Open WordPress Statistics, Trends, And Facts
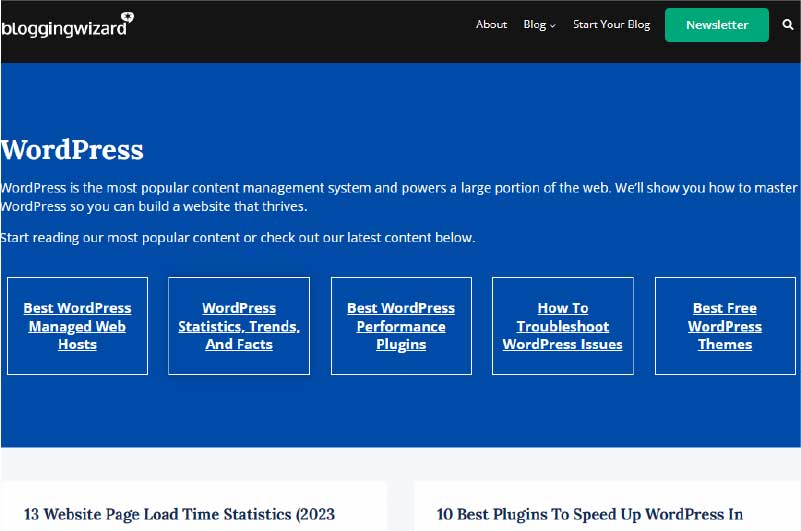801x531 pixels. click(239, 326)
